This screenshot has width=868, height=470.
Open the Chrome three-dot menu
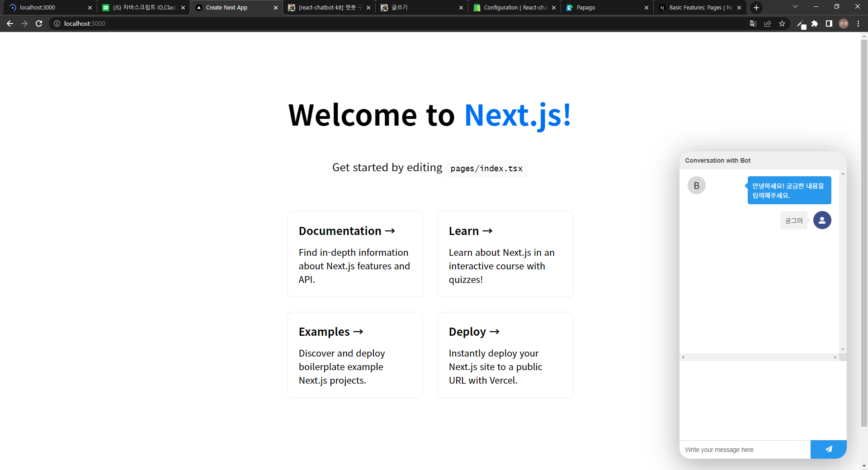(858, 23)
